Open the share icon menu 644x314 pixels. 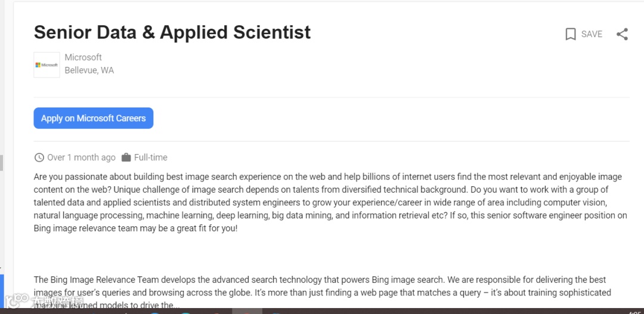click(x=622, y=34)
